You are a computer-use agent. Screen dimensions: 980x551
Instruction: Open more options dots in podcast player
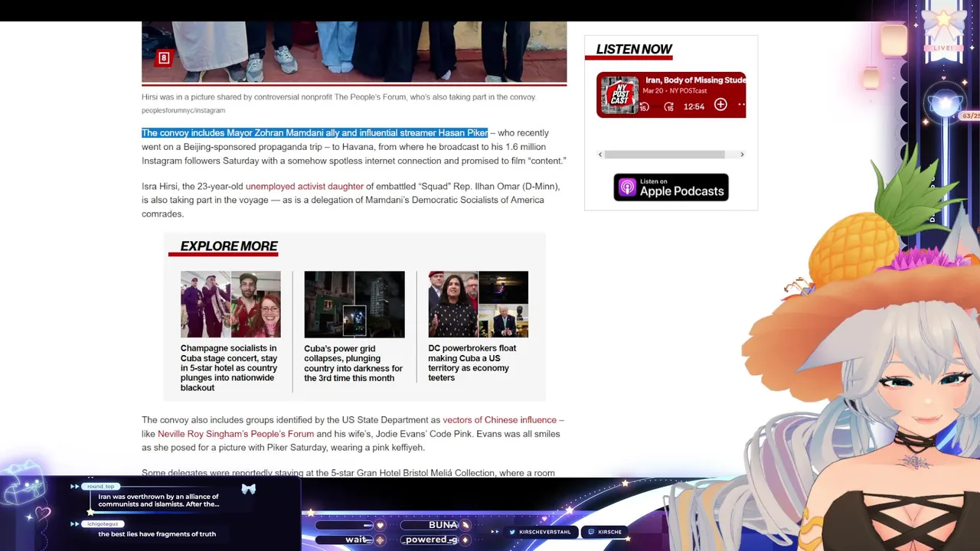[x=741, y=105]
